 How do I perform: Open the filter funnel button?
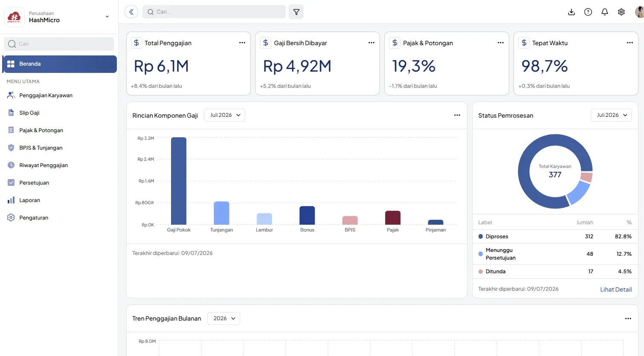(296, 12)
